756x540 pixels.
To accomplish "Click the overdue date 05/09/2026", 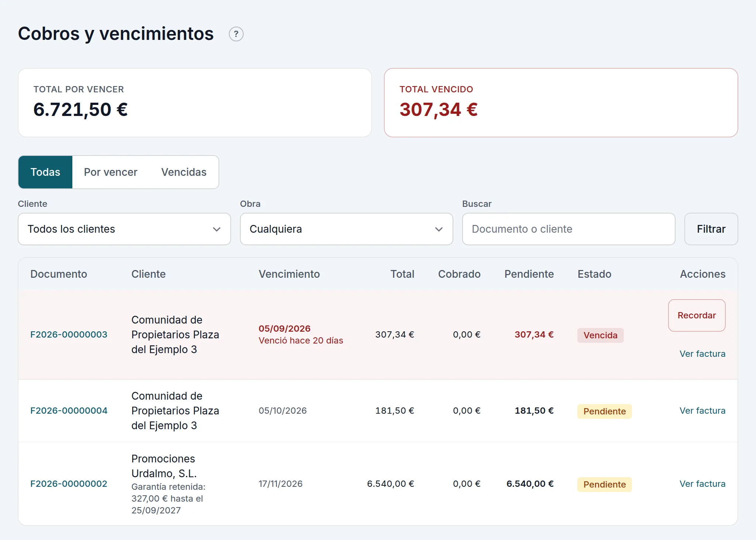I will pos(284,329).
